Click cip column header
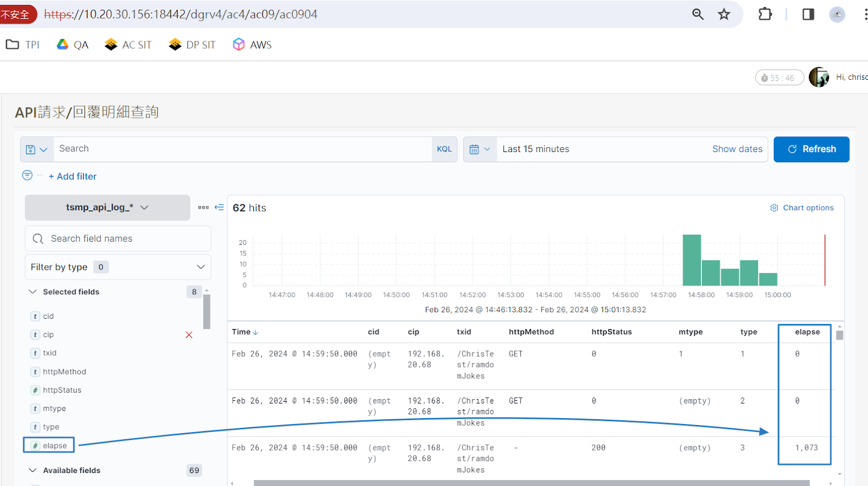Screen dimensions: 868x486 (x=413, y=332)
